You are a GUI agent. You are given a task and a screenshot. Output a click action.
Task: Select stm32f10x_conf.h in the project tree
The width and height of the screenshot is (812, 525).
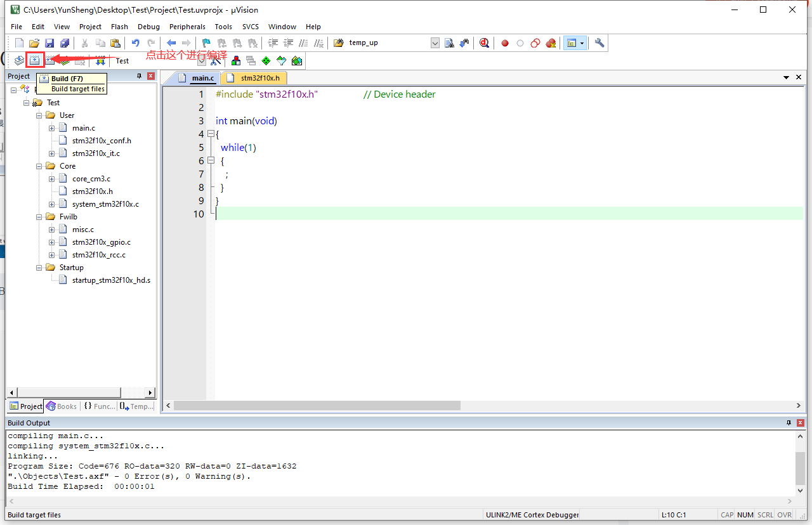coord(101,141)
